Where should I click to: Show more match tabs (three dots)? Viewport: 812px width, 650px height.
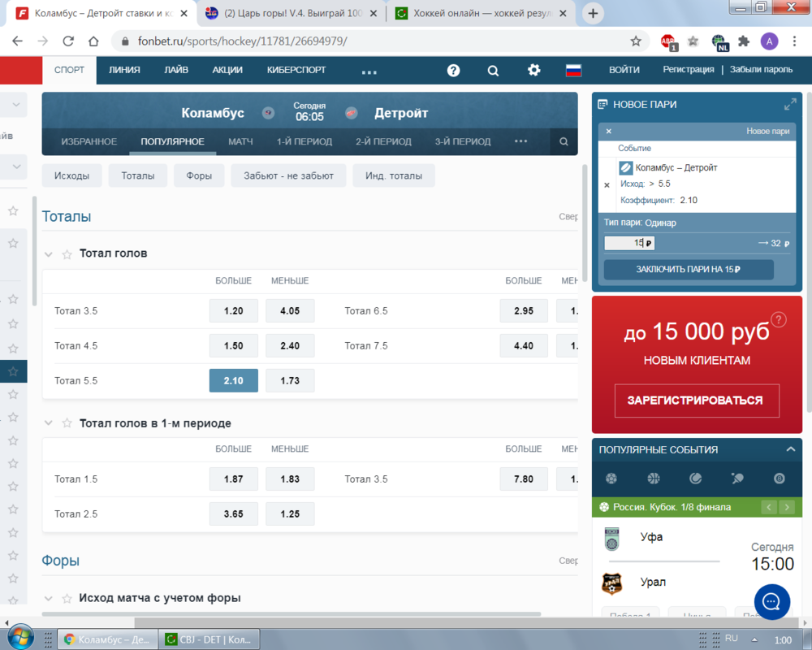click(x=520, y=141)
